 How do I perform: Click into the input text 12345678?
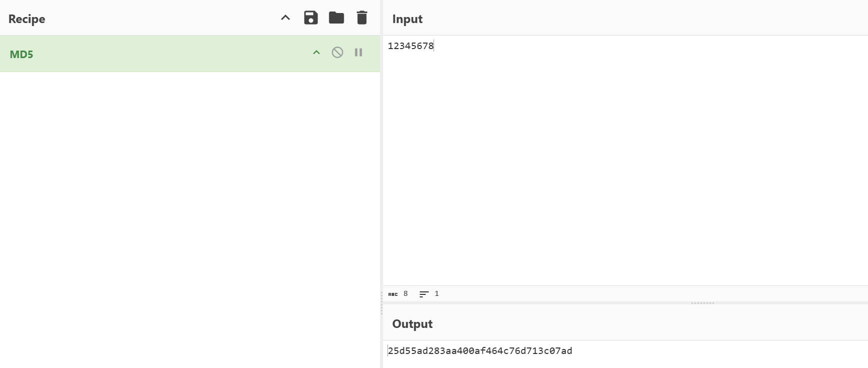(410, 46)
